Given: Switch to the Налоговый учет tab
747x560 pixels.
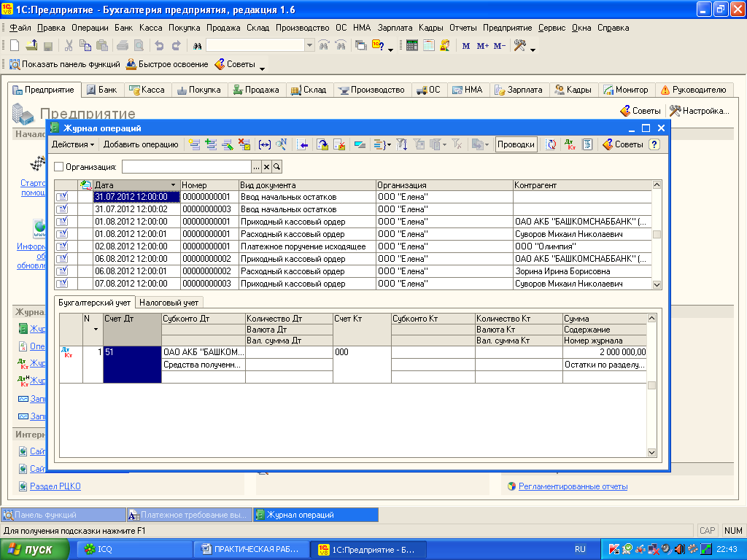Looking at the screenshot, I should click(x=169, y=303).
